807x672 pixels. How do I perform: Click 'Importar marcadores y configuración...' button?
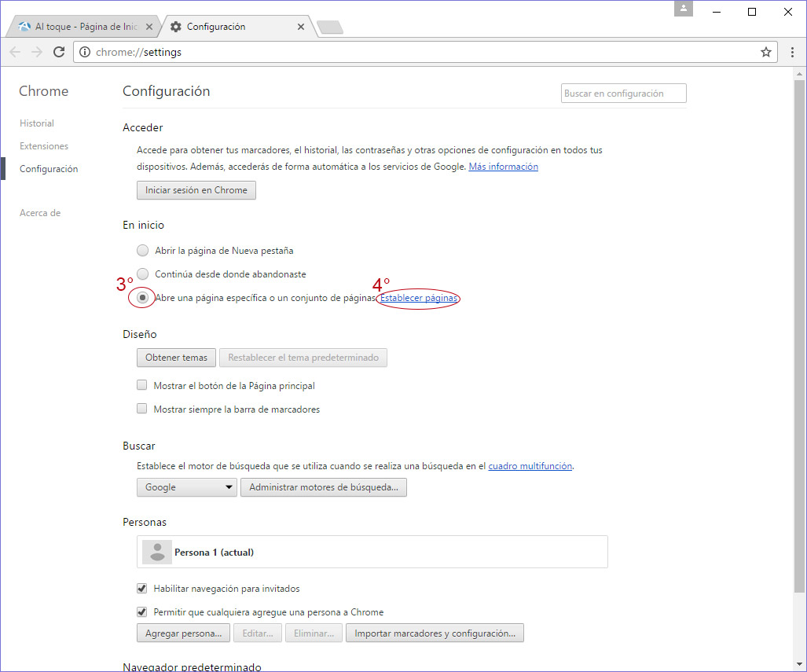(x=435, y=633)
